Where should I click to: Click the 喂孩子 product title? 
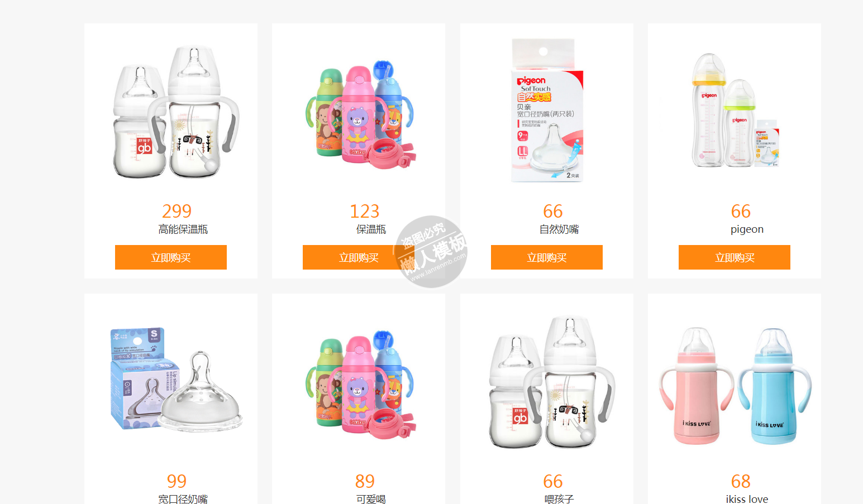point(559,499)
